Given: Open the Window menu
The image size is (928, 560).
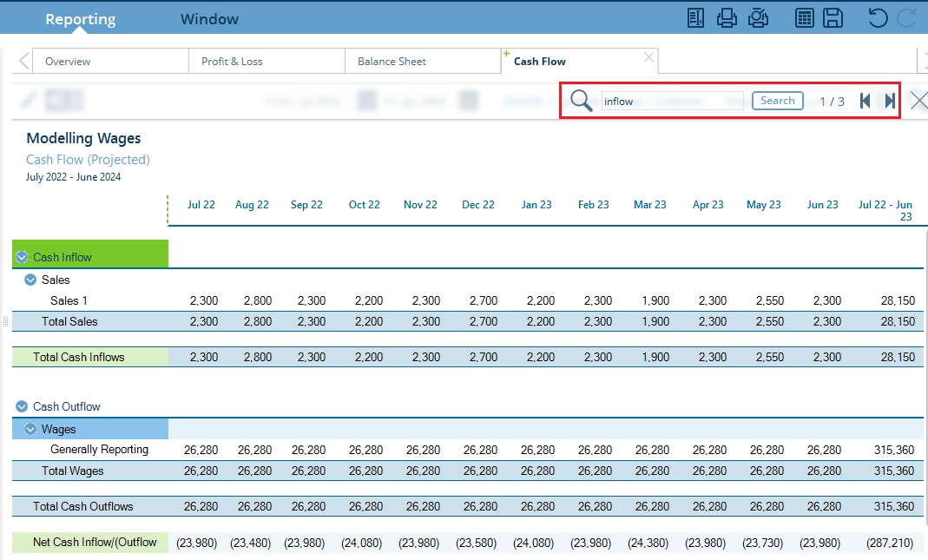Looking at the screenshot, I should [x=209, y=19].
